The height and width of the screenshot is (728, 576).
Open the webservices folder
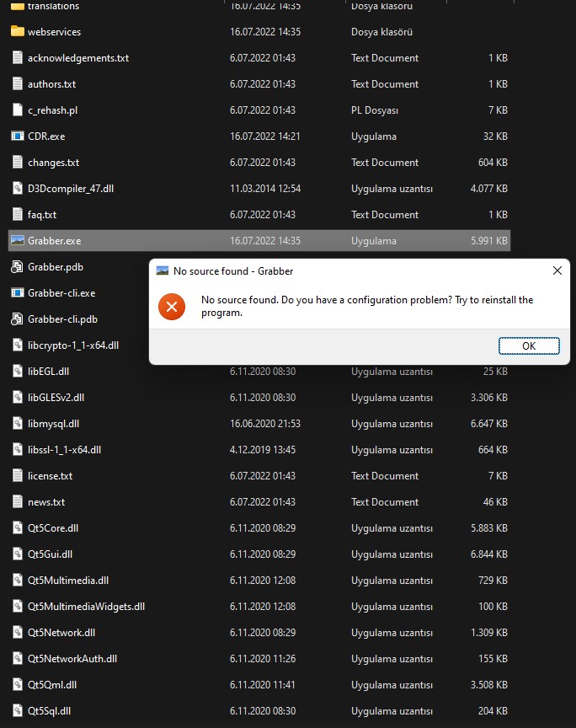pos(52,31)
